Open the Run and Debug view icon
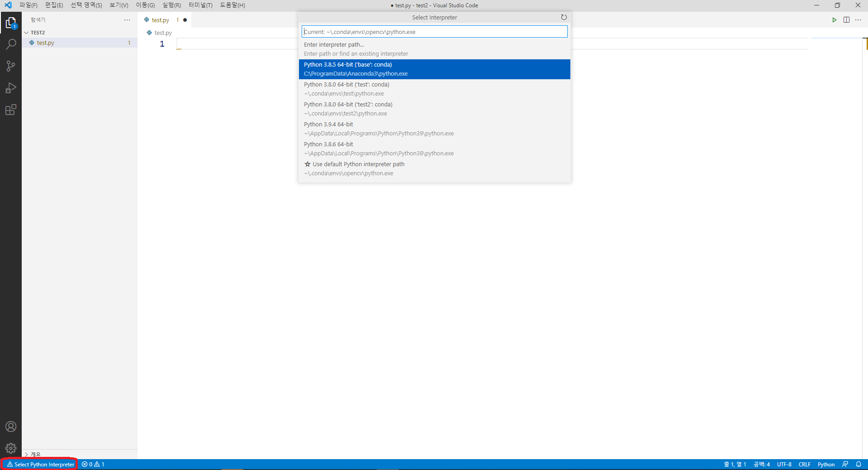 (11, 88)
